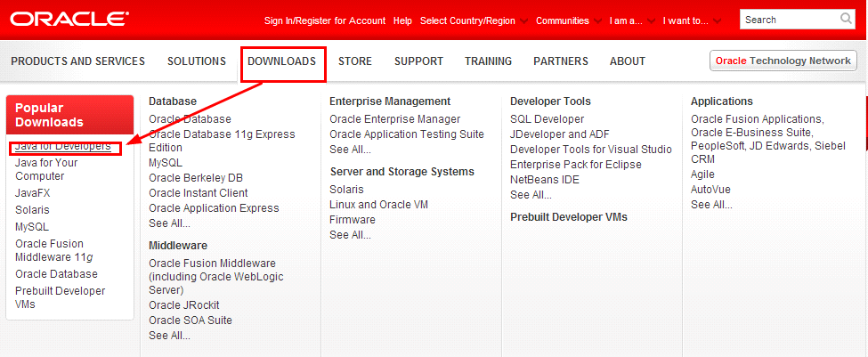Image resolution: width=868 pixels, height=357 pixels.
Task: Open the Agile link
Action: [703, 174]
